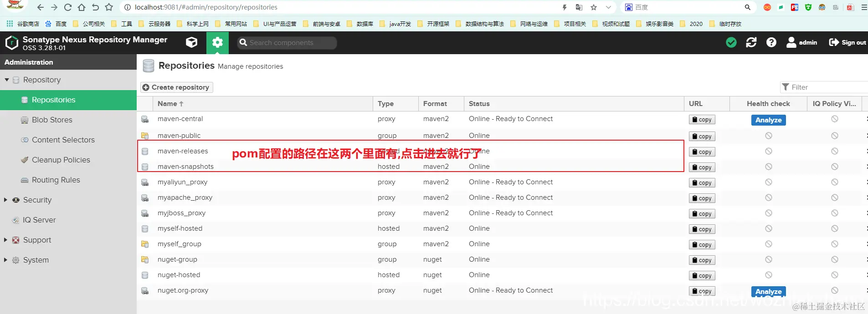Screen dimensions: 868x314
Task: Copy URL of myself_group repository
Action: point(702,245)
